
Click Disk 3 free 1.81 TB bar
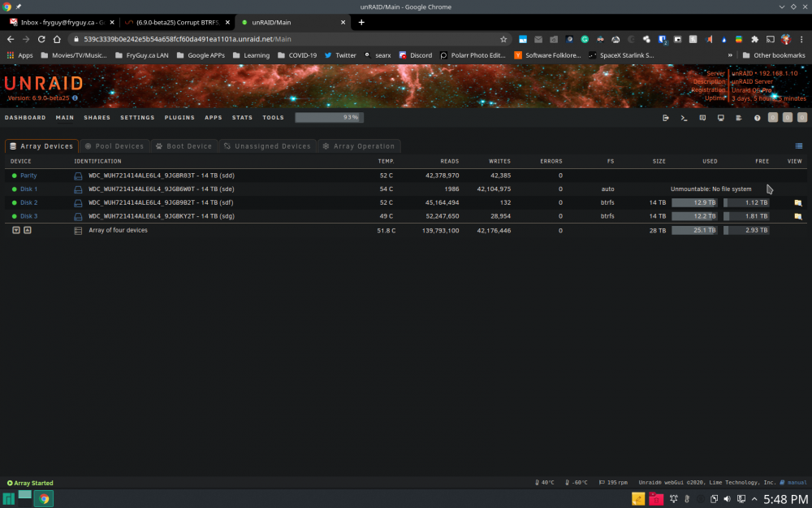(746, 216)
